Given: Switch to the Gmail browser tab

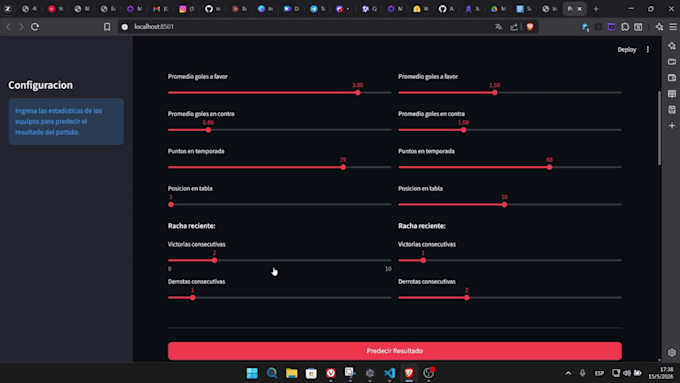Looking at the screenshot, I should [160, 9].
